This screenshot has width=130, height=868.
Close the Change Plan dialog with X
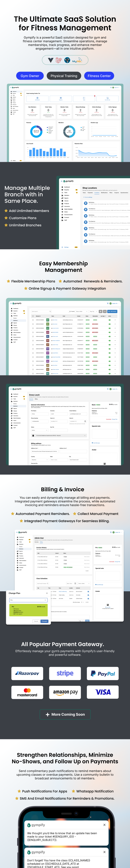click(x=47, y=593)
